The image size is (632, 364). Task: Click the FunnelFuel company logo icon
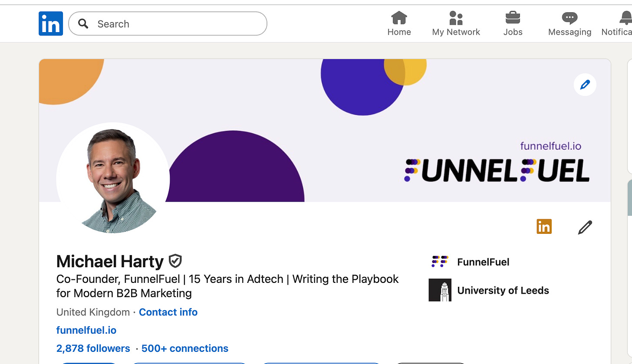[440, 261]
